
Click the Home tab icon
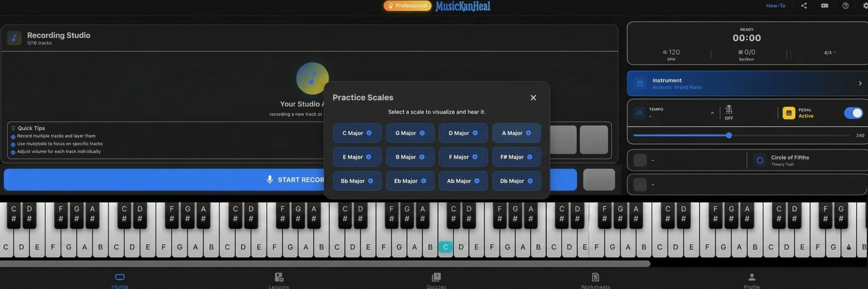pos(120,277)
